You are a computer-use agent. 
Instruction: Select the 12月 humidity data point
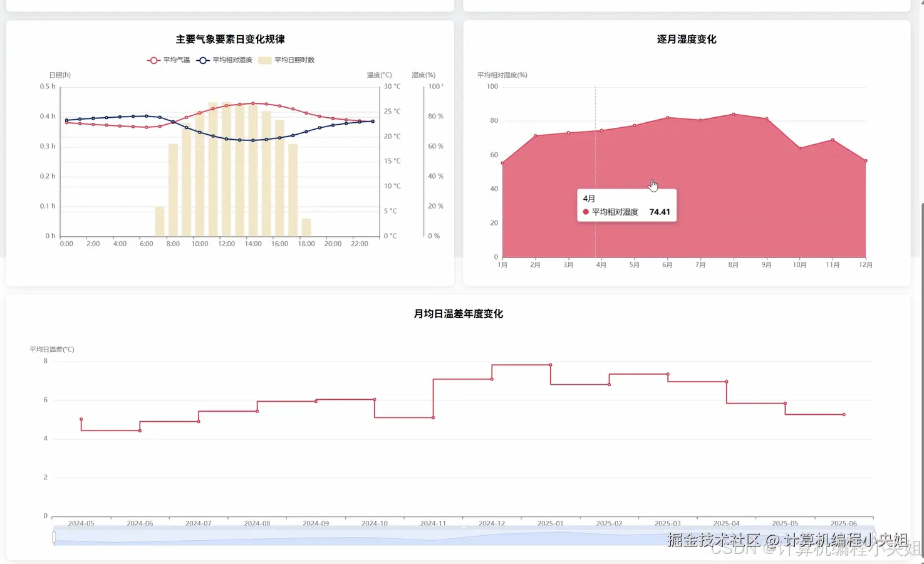point(866,161)
